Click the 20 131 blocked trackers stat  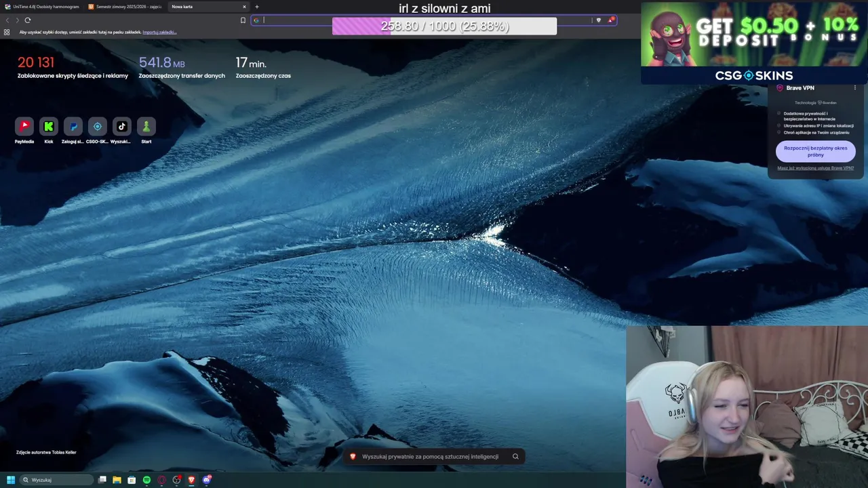(x=36, y=62)
